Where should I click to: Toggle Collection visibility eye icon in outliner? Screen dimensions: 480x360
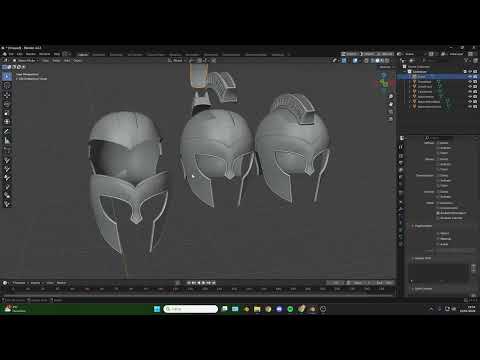coord(470,71)
